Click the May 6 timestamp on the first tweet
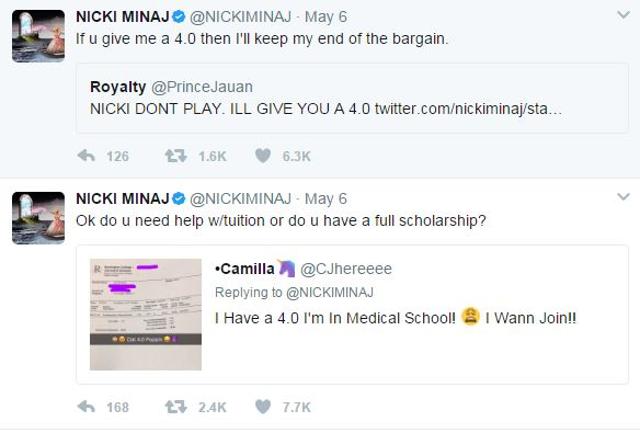Viewport: 640px width, 433px height. pyautogui.click(x=326, y=17)
